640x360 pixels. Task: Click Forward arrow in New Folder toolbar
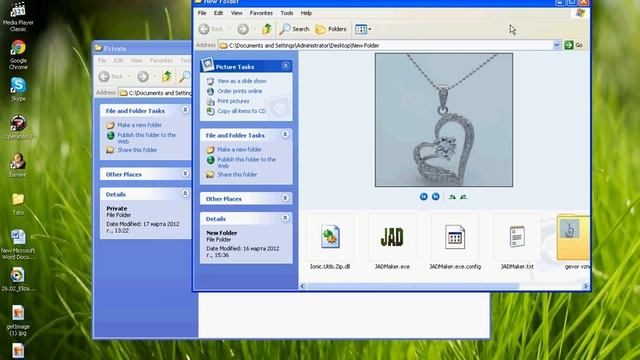click(x=243, y=29)
